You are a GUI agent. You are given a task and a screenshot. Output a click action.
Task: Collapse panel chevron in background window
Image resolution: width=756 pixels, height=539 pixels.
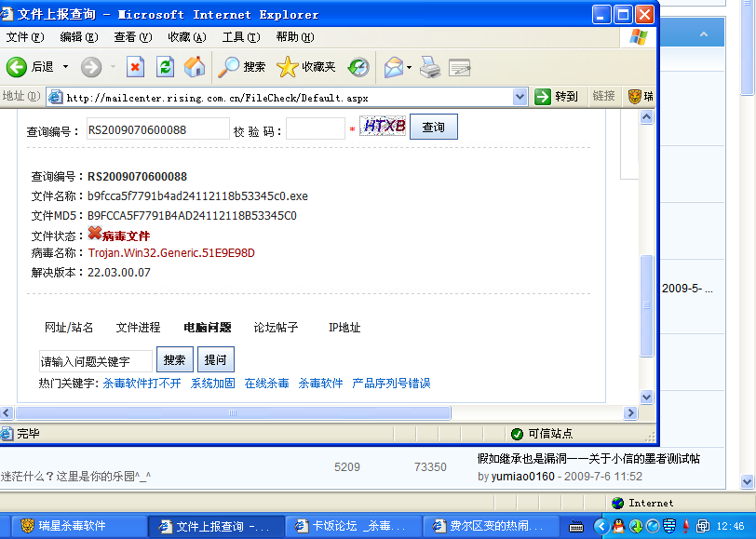pos(704,34)
